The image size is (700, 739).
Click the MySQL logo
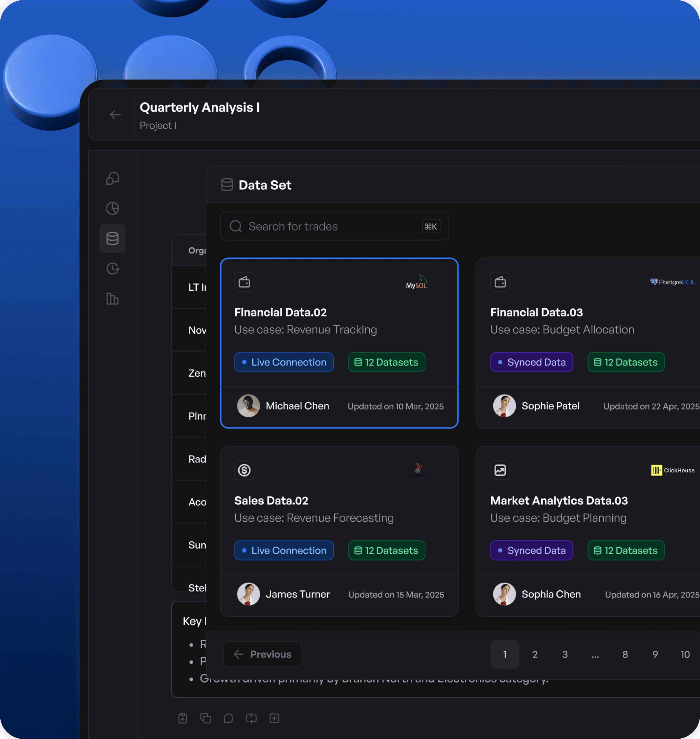(417, 282)
